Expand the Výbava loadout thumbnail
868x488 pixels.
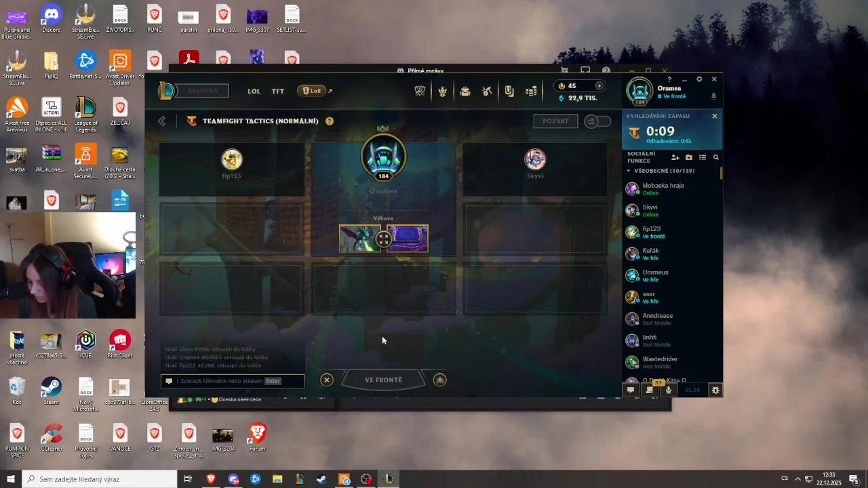[384, 239]
